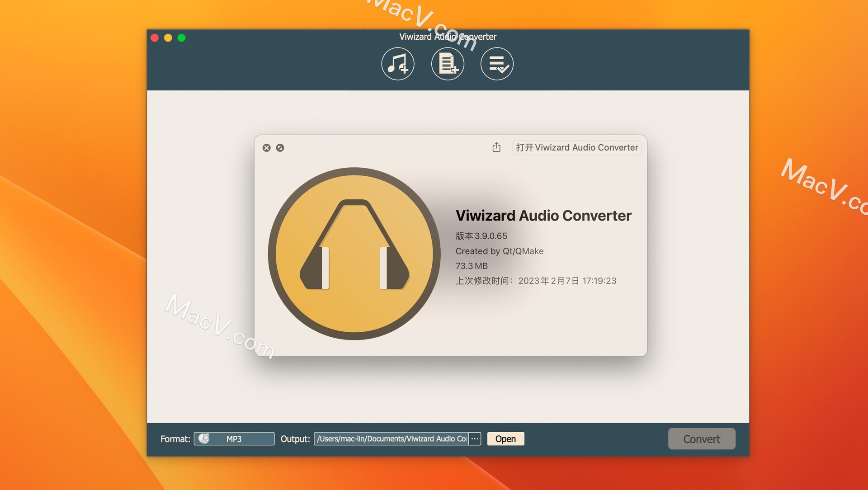Click the share icon in the preview panel
Image resolution: width=868 pixels, height=490 pixels.
[x=496, y=147]
